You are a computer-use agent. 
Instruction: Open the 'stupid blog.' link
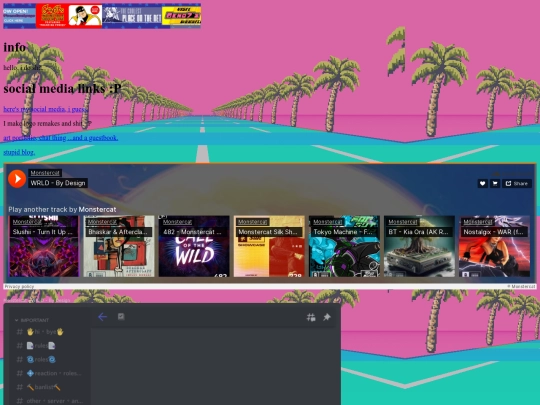click(x=19, y=152)
